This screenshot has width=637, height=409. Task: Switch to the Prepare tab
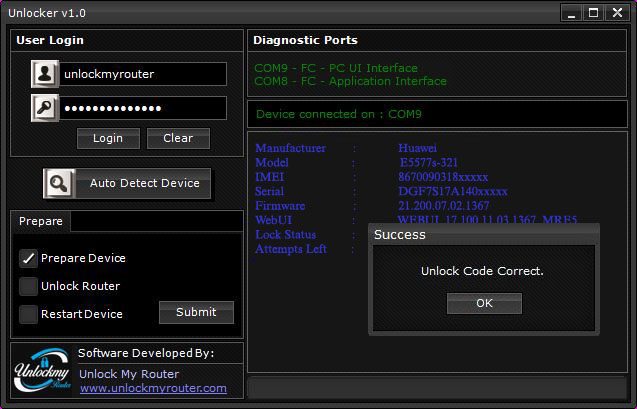click(41, 221)
